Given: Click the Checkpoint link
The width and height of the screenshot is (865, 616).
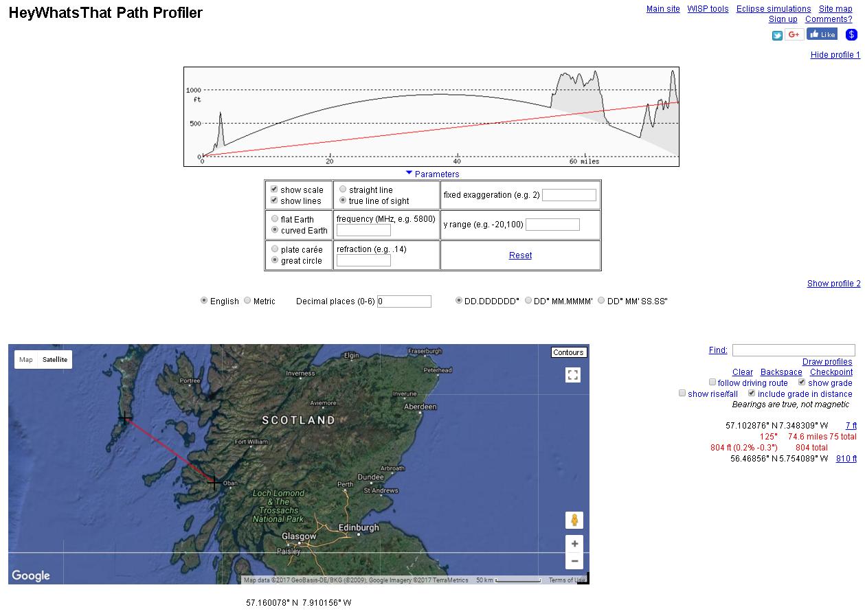Looking at the screenshot, I should pyautogui.click(x=831, y=372).
